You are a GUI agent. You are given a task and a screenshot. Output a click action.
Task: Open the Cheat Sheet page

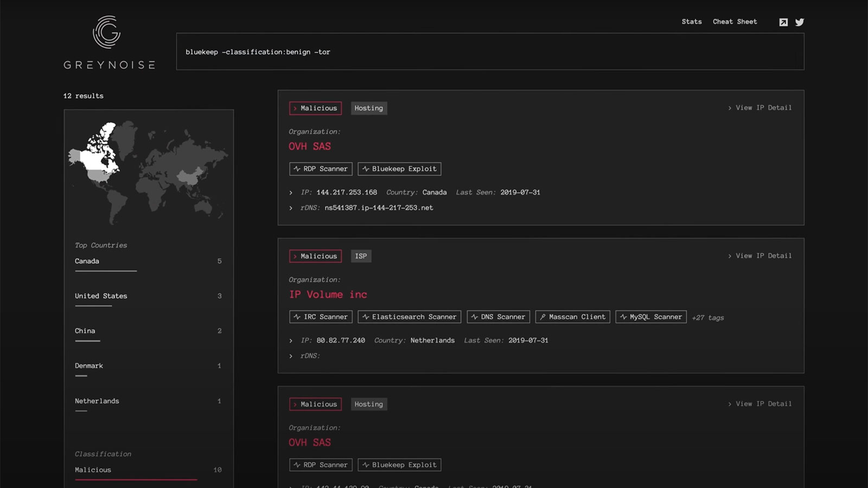tap(735, 22)
